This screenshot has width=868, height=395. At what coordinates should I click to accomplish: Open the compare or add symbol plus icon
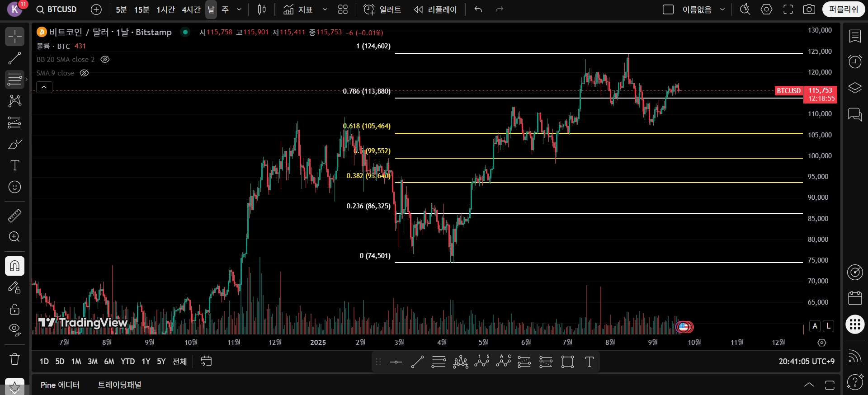(x=96, y=9)
